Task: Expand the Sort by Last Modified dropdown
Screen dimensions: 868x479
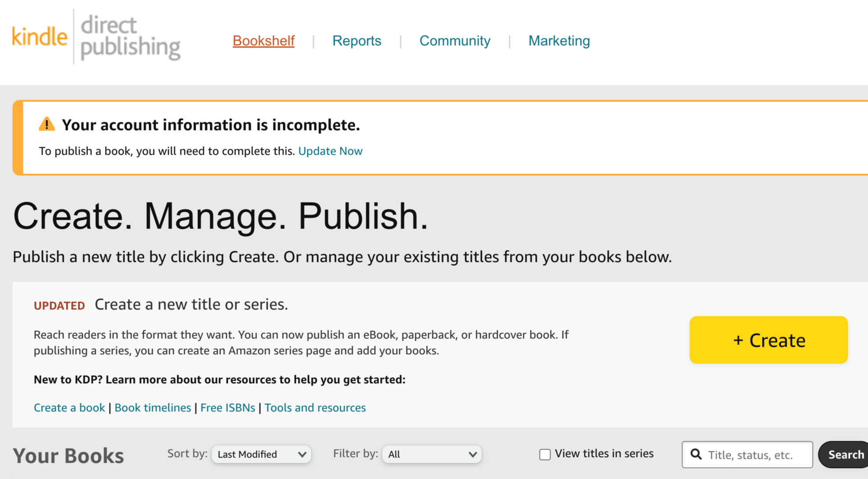Action: [261, 454]
